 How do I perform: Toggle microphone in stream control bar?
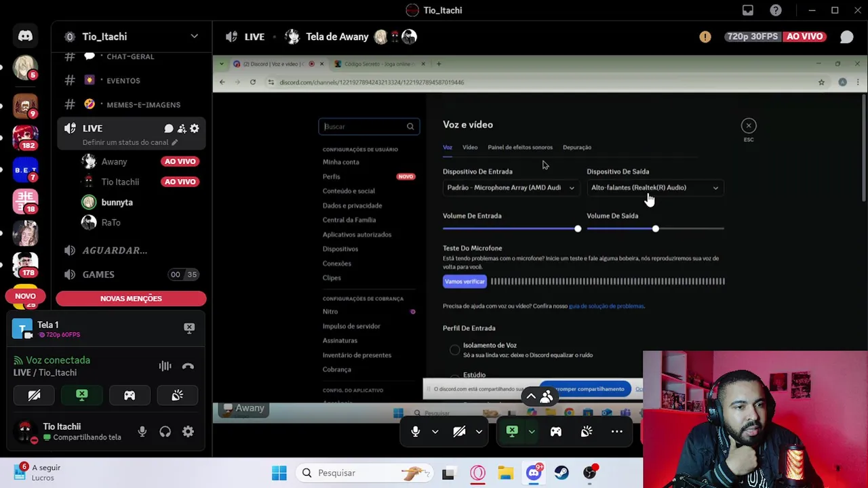coord(416,432)
